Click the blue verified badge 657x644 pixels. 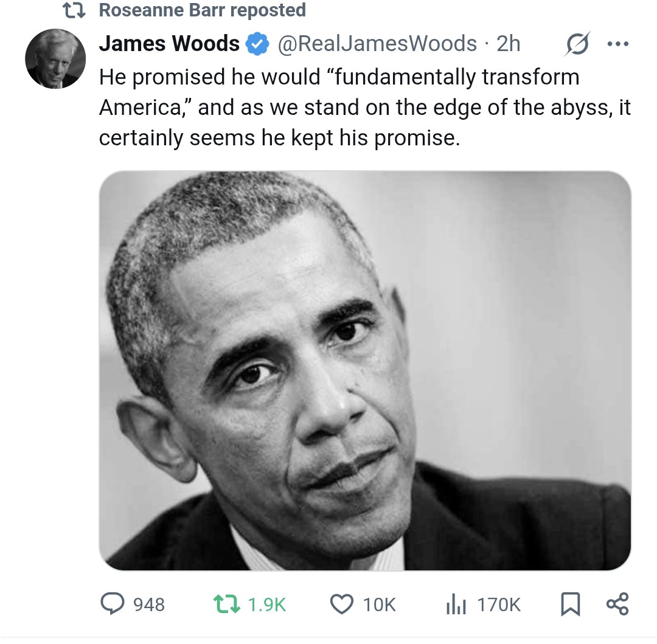pos(257,44)
